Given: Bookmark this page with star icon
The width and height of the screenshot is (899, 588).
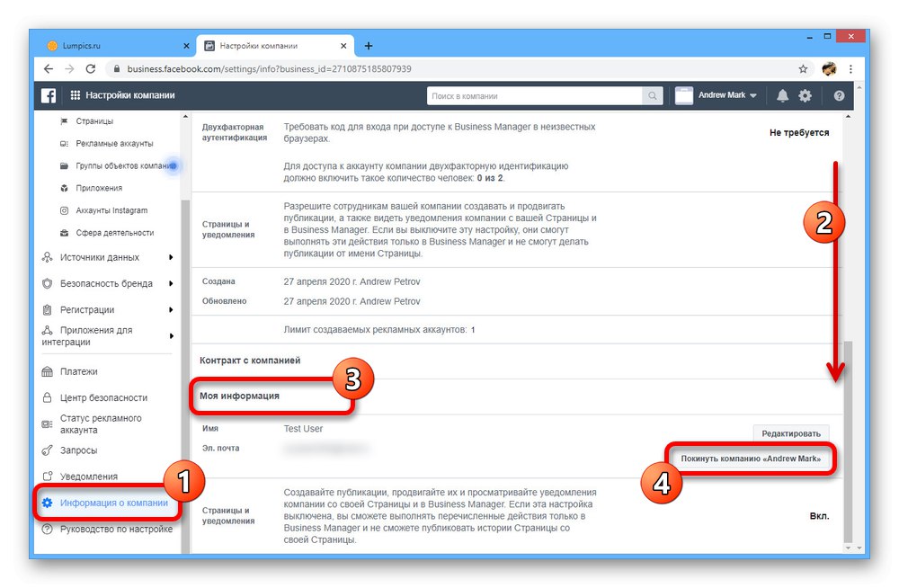Looking at the screenshot, I should (x=803, y=69).
